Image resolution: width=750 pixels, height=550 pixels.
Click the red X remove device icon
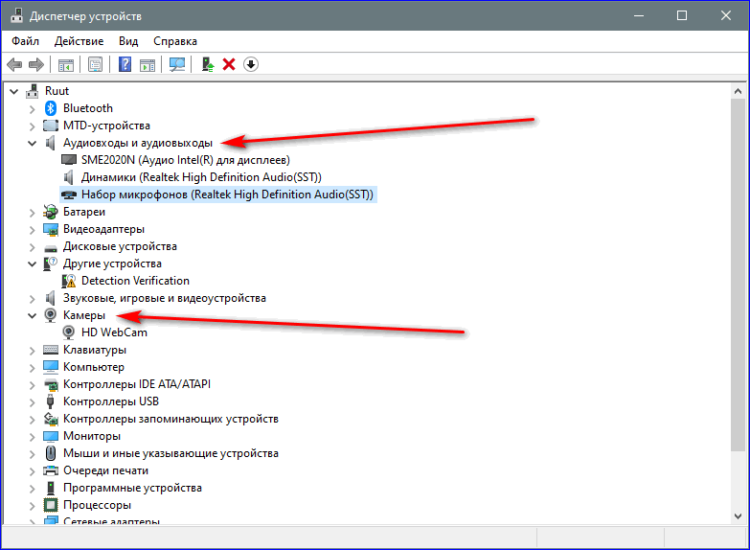(x=228, y=64)
